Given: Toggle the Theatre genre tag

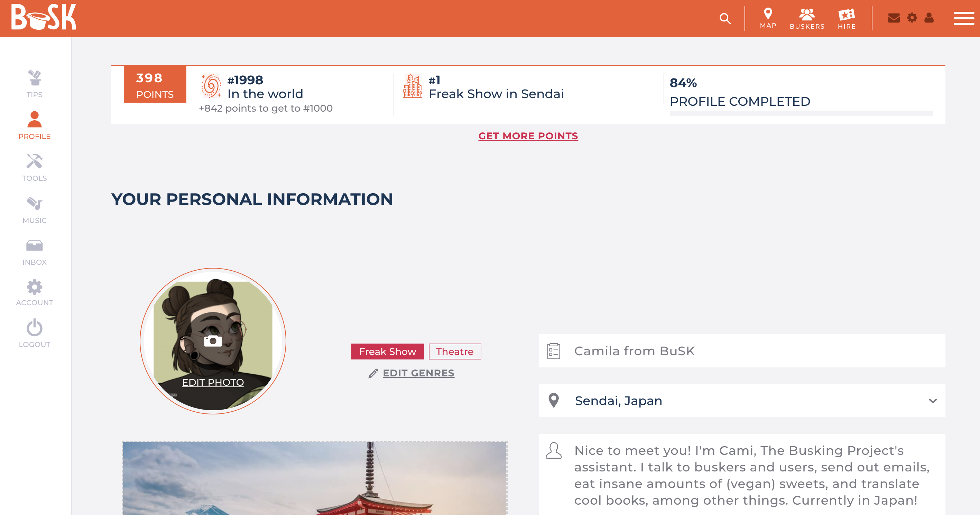Looking at the screenshot, I should pos(455,352).
